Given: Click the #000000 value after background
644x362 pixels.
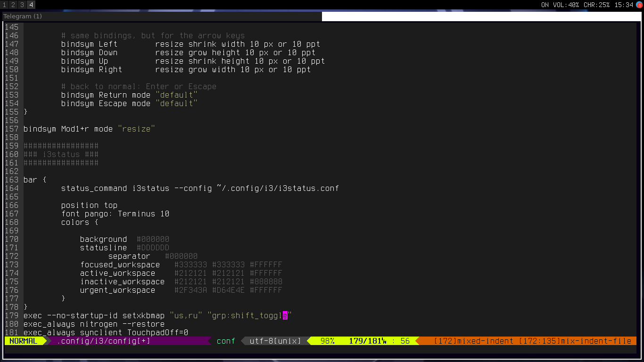Looking at the screenshot, I should click(153, 239).
